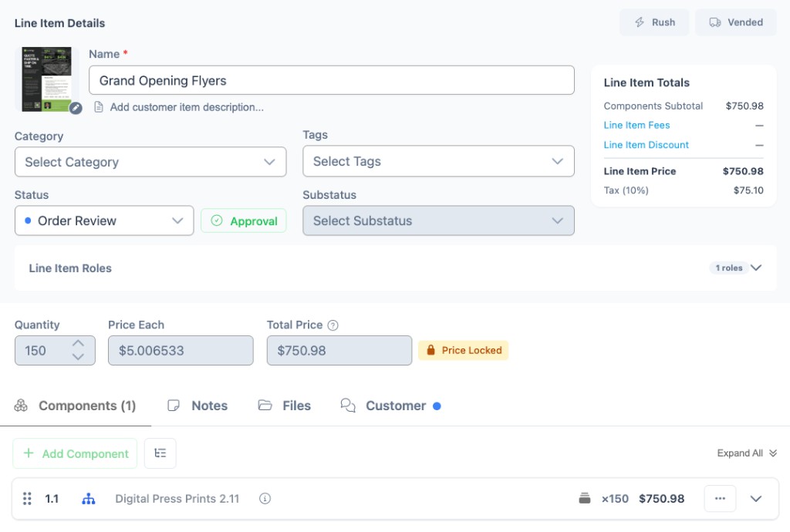This screenshot has height=532, width=790.
Task: Decrease quantity with the down arrow
Action: point(78,357)
